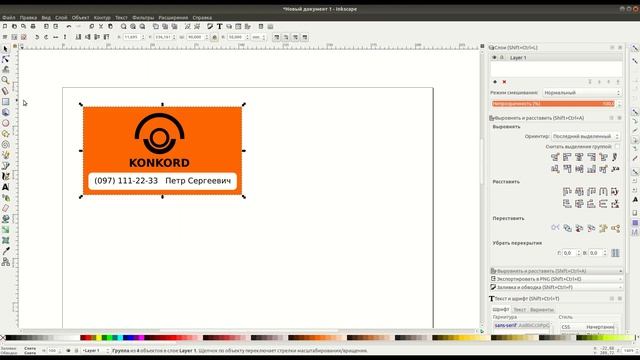The image size is (640, 360).
Task: Click the red delete layer button
Action: click(504, 82)
